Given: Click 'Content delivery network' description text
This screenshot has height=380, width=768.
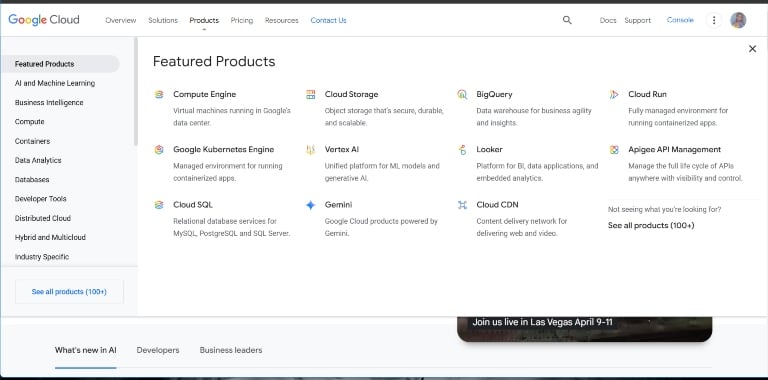Looking at the screenshot, I should tap(522, 228).
